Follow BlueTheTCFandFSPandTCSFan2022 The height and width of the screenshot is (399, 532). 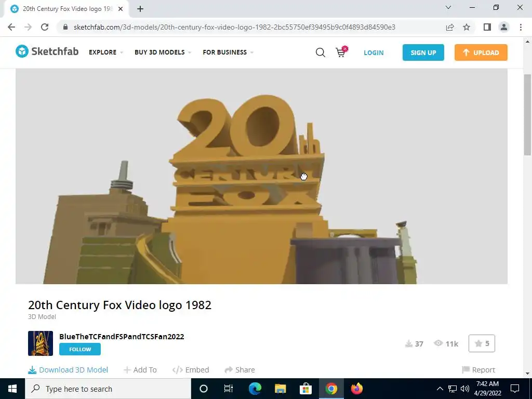79,349
